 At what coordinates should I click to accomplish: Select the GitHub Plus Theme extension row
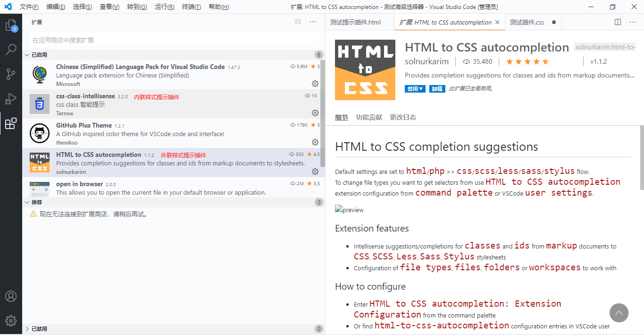[171, 133]
